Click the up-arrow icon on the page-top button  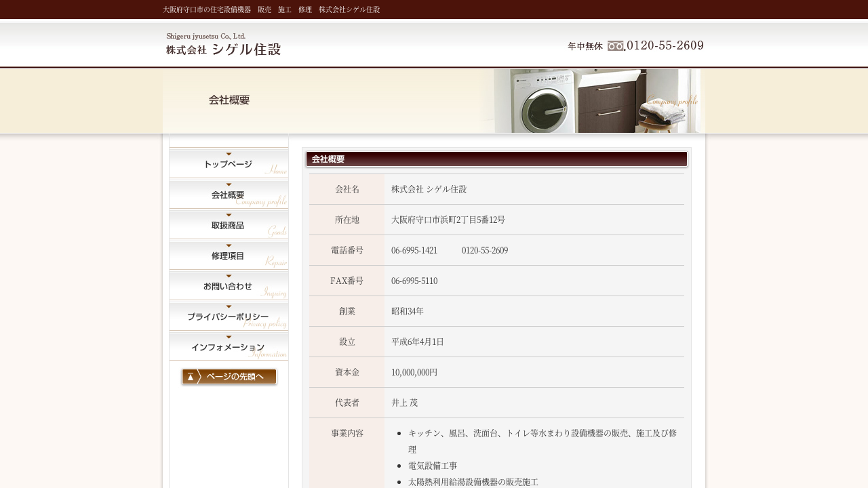click(x=191, y=377)
